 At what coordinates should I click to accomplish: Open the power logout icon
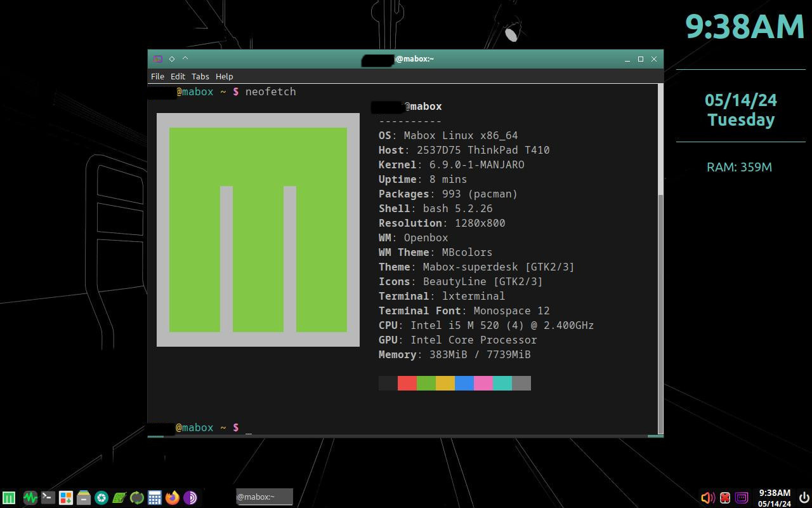[804, 497]
